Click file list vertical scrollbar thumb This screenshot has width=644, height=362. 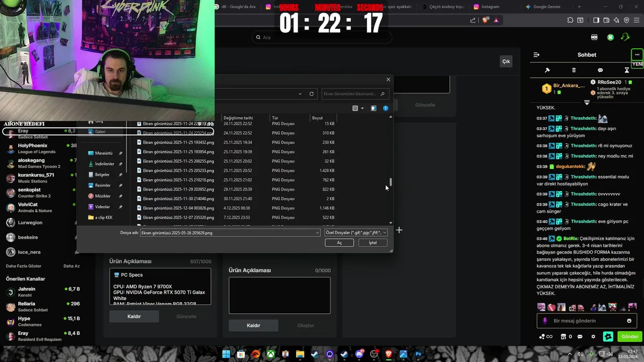click(390, 182)
